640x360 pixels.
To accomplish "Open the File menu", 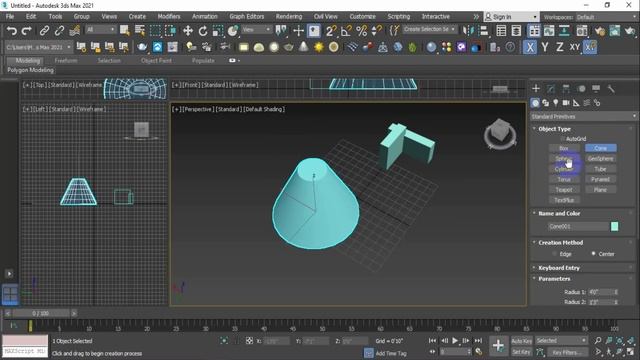I will (10, 16).
